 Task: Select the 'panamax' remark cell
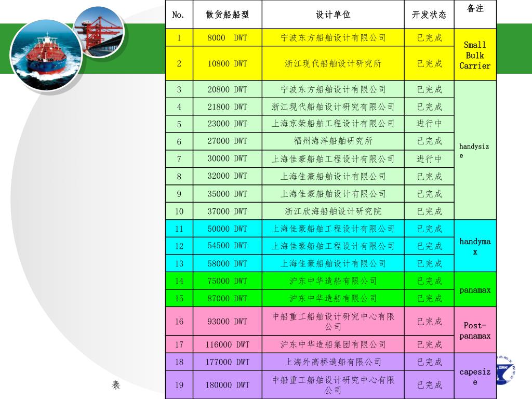(x=475, y=290)
